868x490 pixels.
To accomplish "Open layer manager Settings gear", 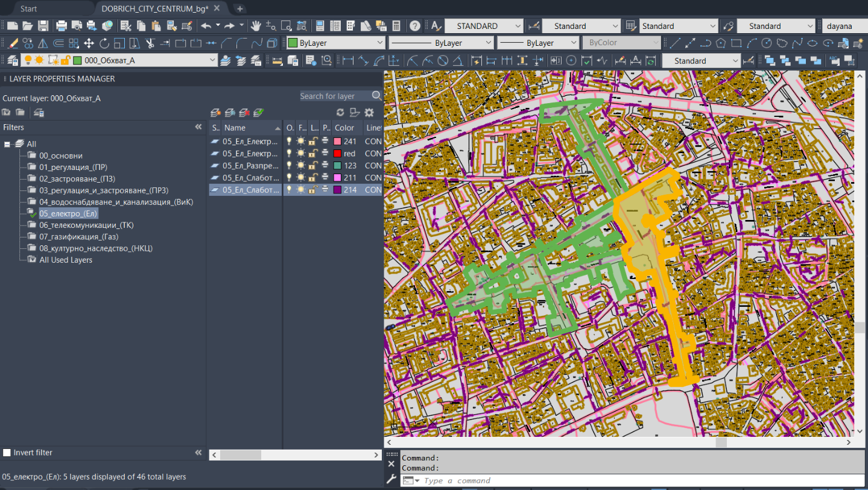I will [369, 113].
